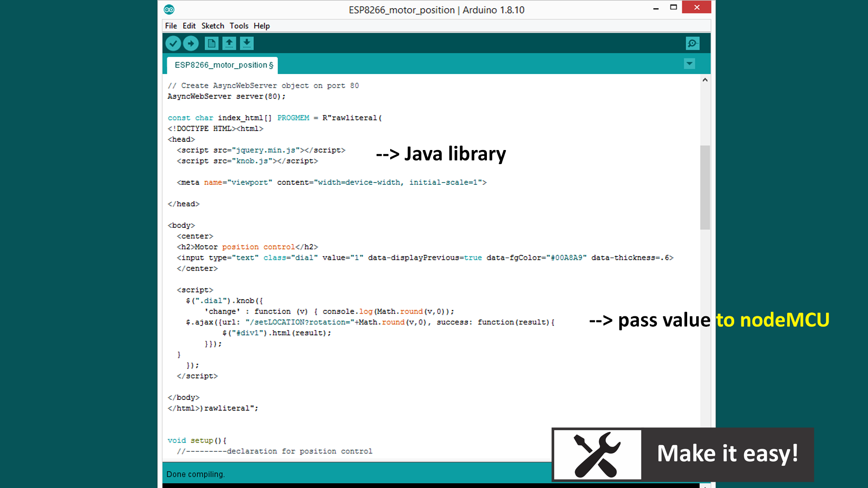Click the meta viewport line

(332, 183)
